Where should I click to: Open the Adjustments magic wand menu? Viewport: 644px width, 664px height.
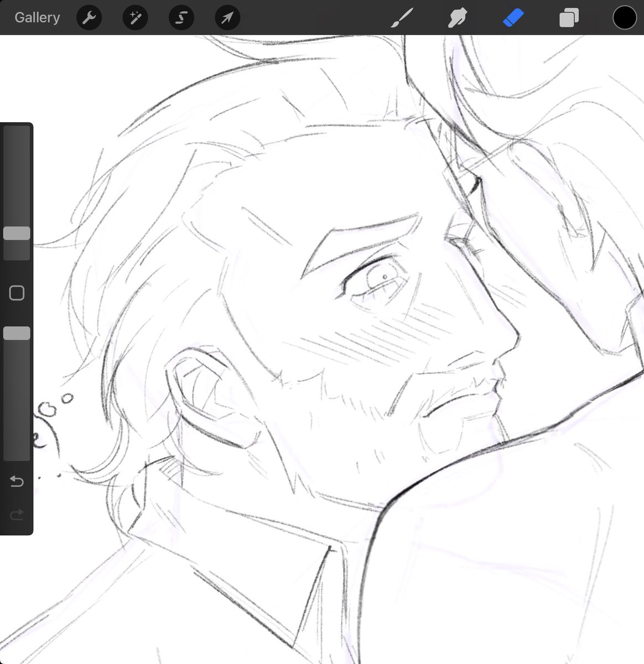[x=135, y=18]
